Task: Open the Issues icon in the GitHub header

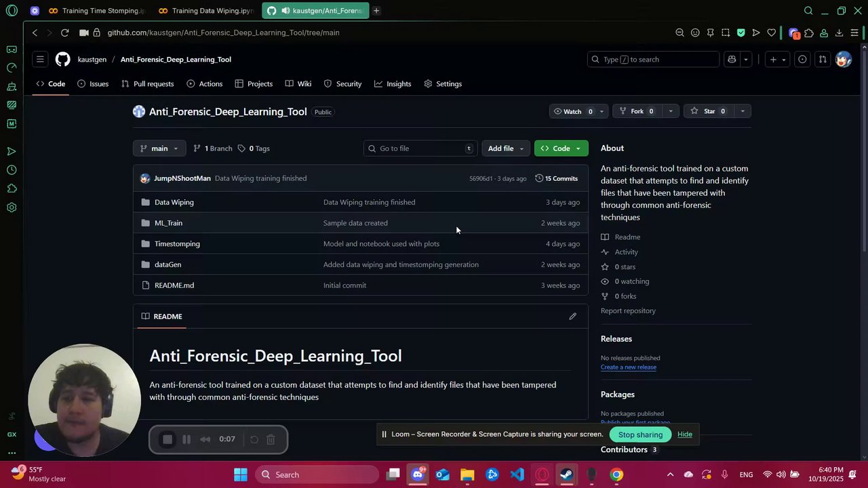Action: (x=802, y=60)
